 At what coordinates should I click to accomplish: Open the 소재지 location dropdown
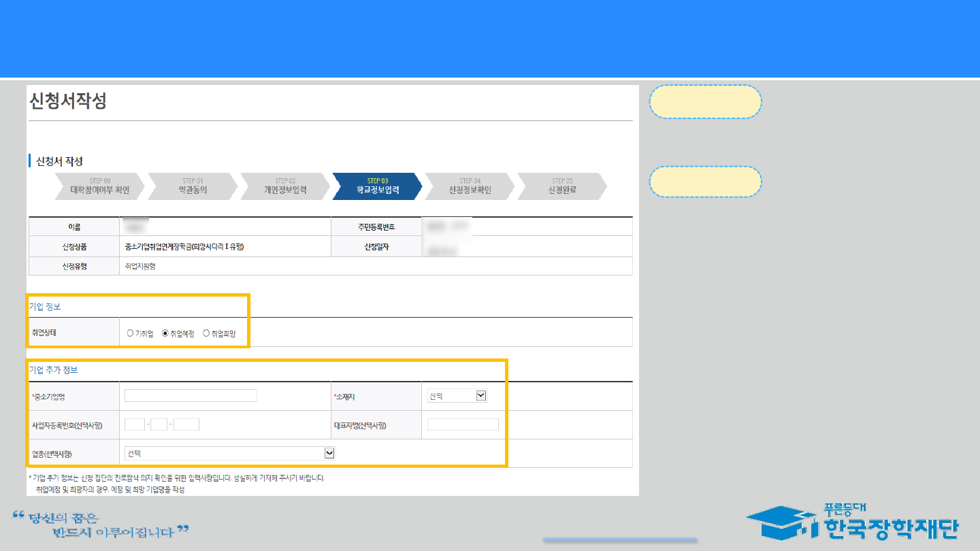457,396
